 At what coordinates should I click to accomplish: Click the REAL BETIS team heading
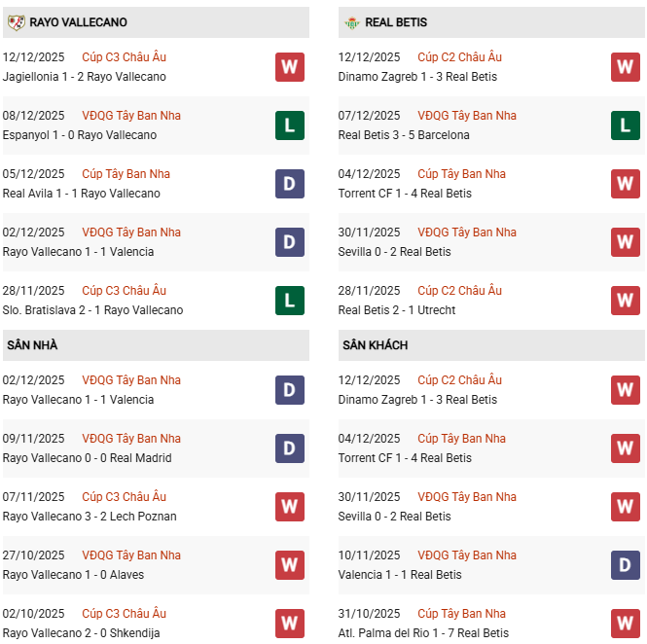click(x=396, y=22)
